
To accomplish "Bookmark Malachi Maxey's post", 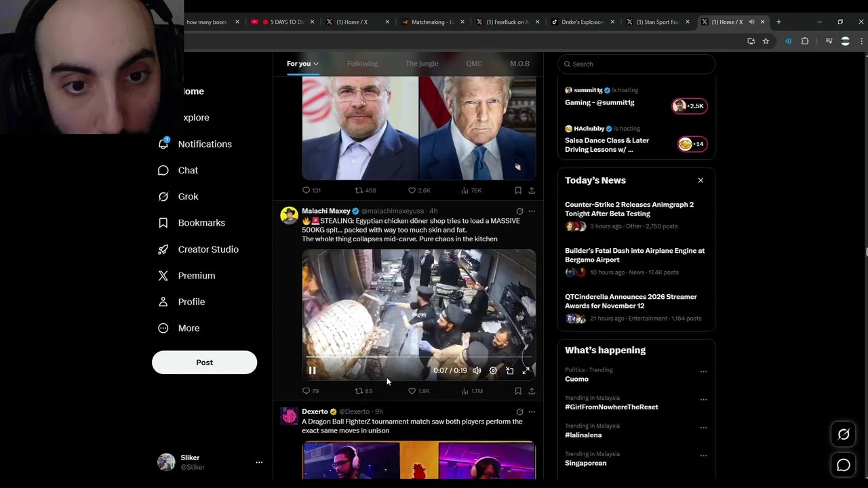I will click(518, 391).
